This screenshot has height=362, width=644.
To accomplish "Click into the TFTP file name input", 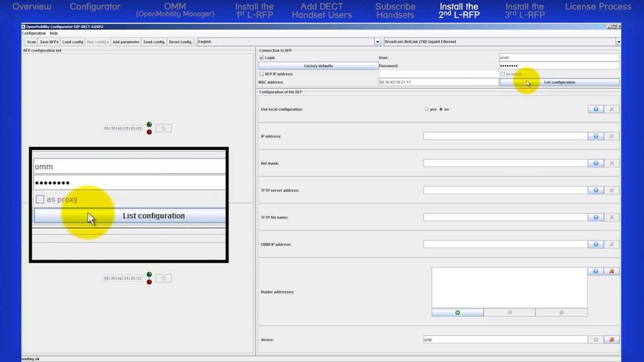I will coord(505,217).
